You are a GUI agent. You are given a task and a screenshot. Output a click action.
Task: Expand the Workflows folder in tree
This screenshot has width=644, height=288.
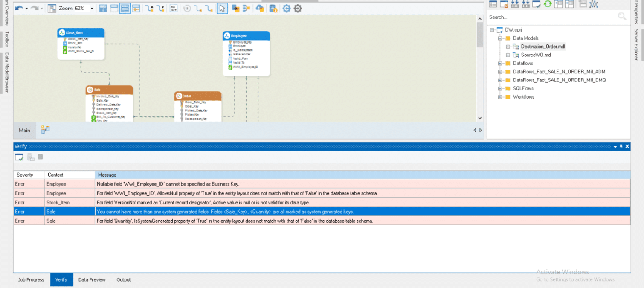pyautogui.click(x=500, y=97)
